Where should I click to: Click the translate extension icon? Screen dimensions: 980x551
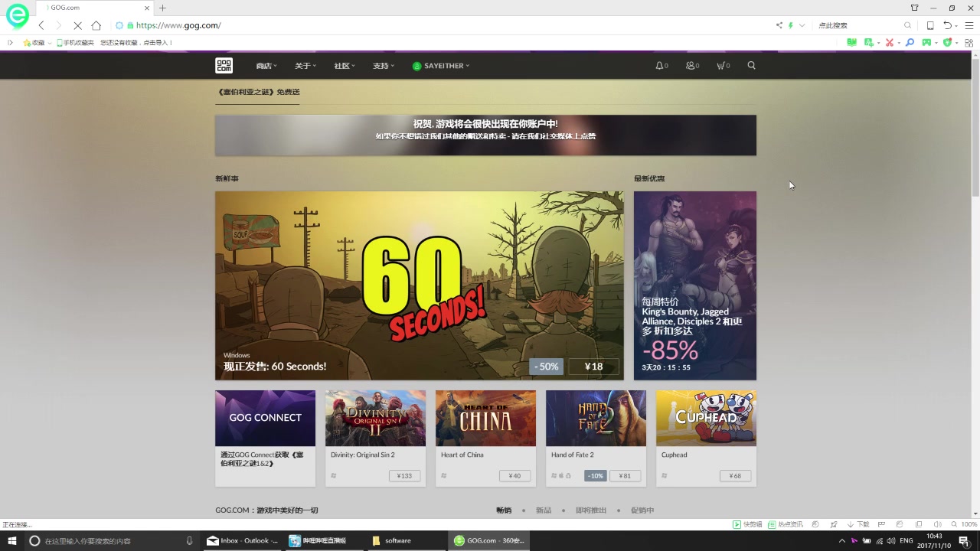[x=871, y=43]
